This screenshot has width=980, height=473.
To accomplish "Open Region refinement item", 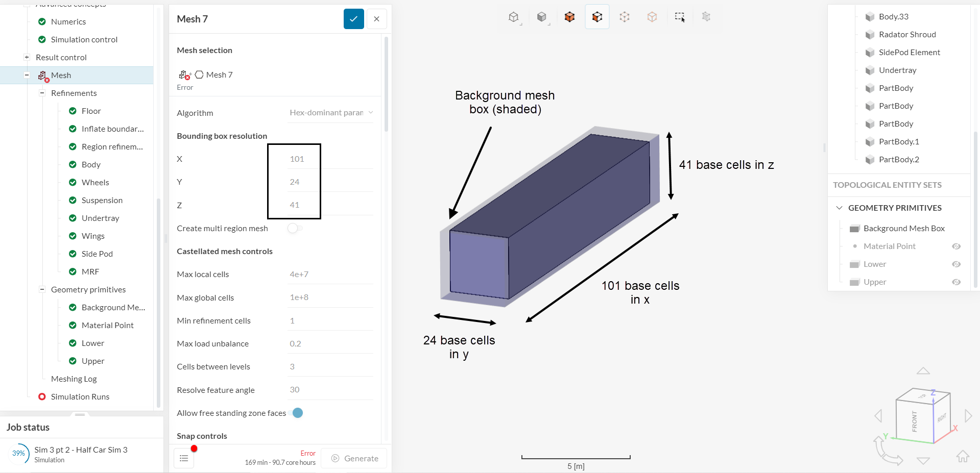I will pyautogui.click(x=112, y=146).
